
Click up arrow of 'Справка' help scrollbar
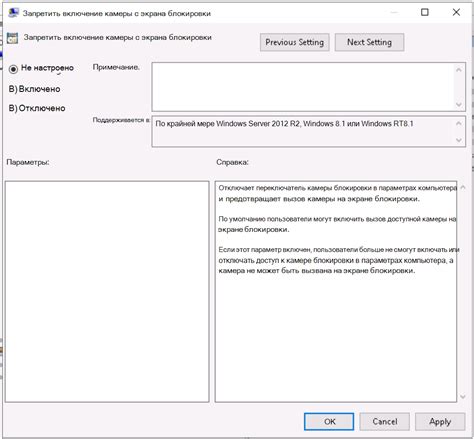point(463,188)
